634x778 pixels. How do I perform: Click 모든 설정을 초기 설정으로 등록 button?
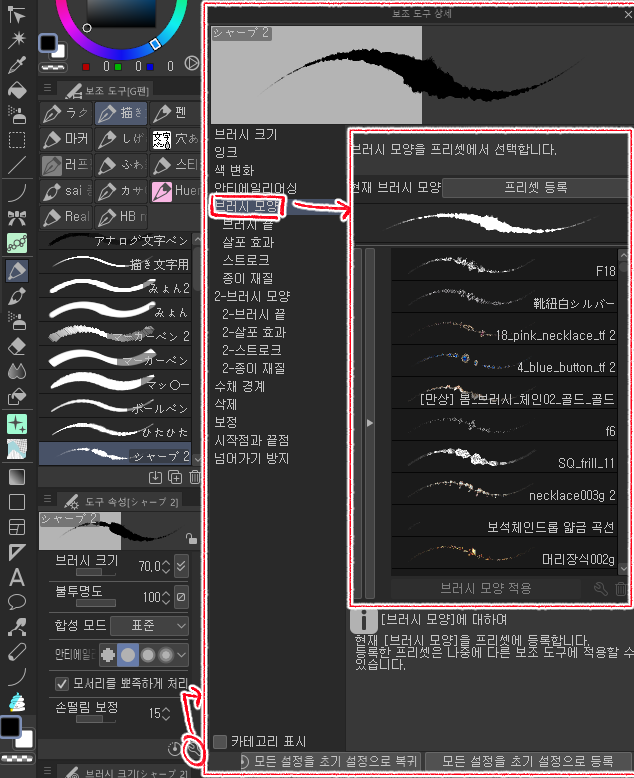click(528, 761)
